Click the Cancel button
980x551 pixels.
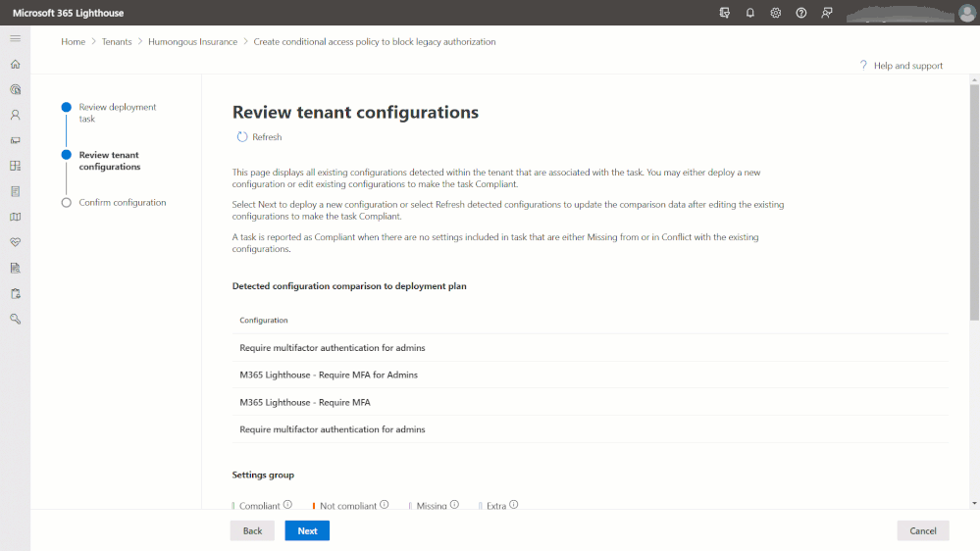(x=922, y=530)
